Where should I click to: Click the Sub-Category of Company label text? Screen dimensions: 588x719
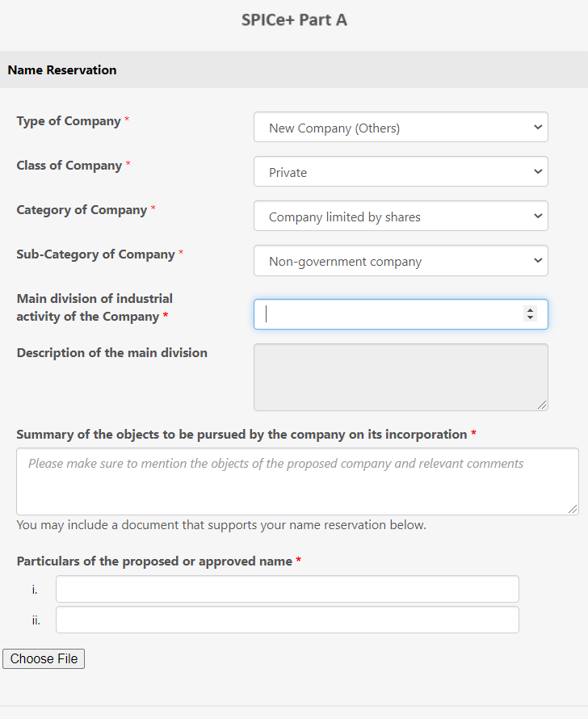click(96, 254)
